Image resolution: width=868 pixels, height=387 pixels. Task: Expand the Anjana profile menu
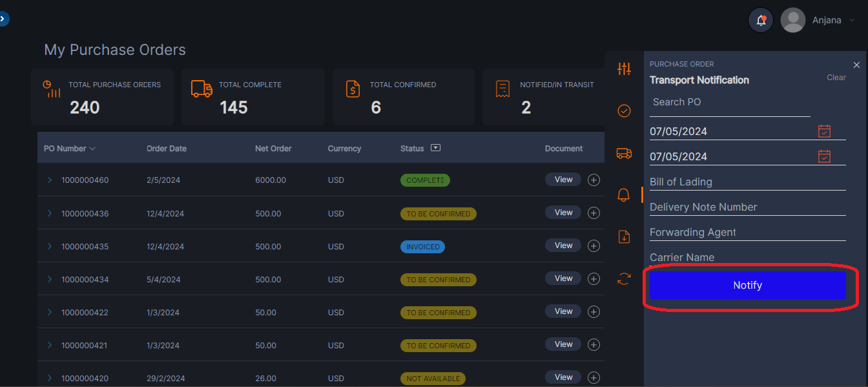coord(829,20)
